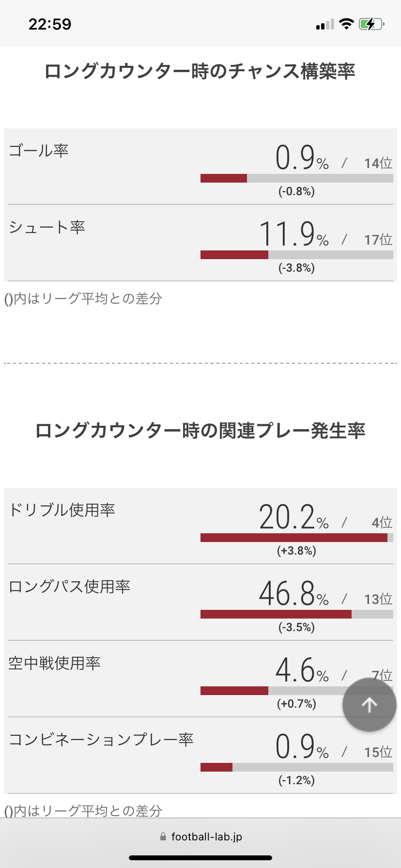Tap the scroll-to-top arrow button
This screenshot has height=868, width=401.
tap(369, 705)
